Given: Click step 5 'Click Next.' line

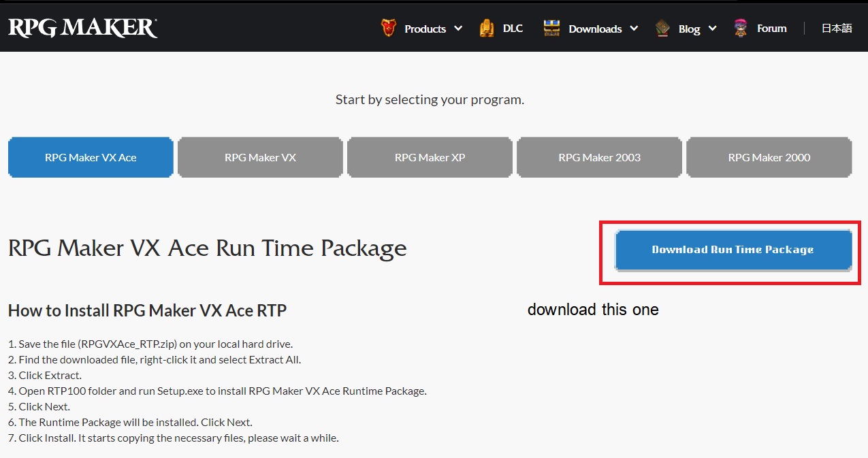Looking at the screenshot, I should 39,406.
